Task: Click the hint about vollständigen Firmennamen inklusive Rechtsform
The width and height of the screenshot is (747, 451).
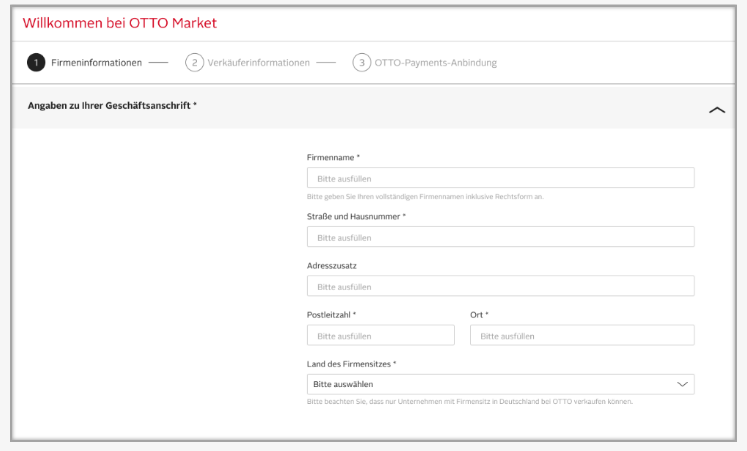Action: click(425, 197)
